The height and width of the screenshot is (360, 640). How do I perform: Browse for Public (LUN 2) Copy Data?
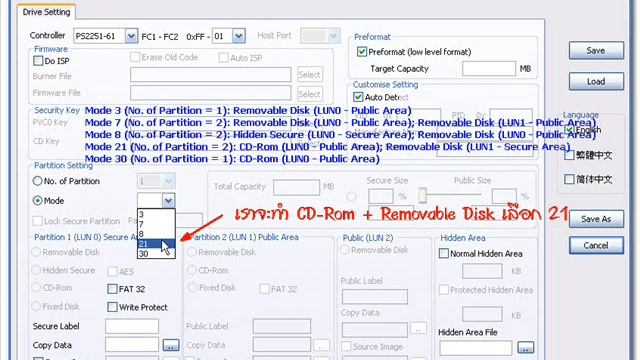(418, 328)
